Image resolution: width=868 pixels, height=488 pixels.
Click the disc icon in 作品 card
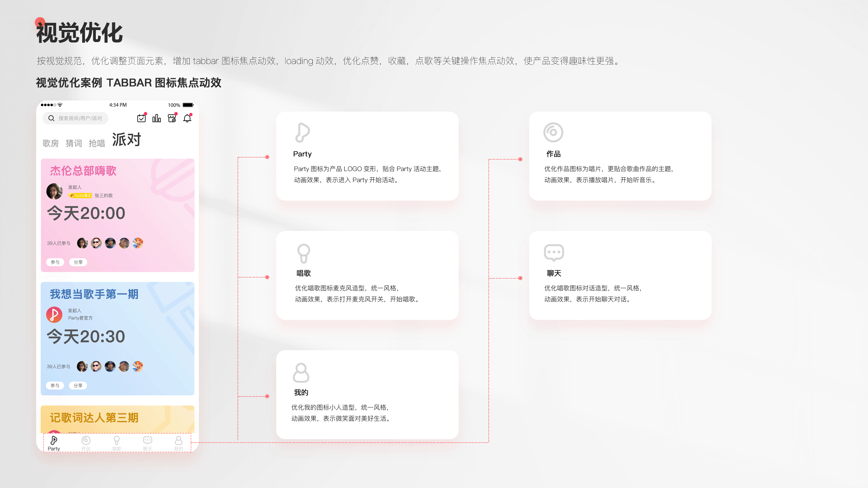point(553,132)
